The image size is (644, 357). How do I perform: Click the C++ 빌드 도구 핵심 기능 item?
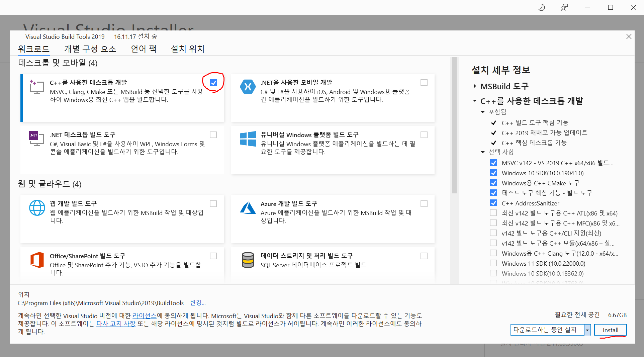pyautogui.click(x=535, y=123)
